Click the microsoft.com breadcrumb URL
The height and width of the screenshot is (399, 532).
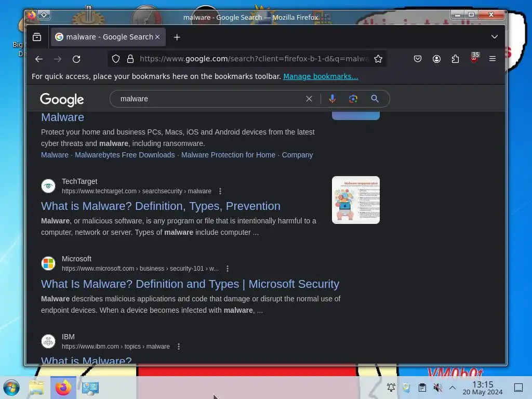[140, 269]
